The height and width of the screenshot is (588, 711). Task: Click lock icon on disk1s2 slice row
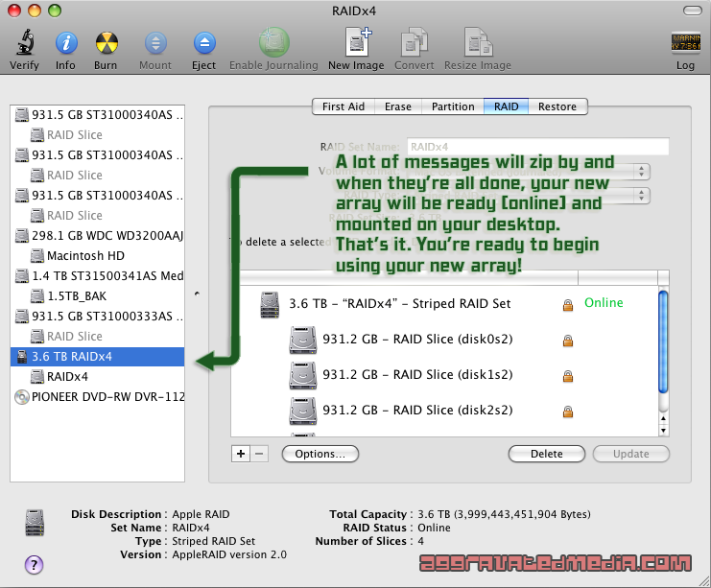click(568, 376)
